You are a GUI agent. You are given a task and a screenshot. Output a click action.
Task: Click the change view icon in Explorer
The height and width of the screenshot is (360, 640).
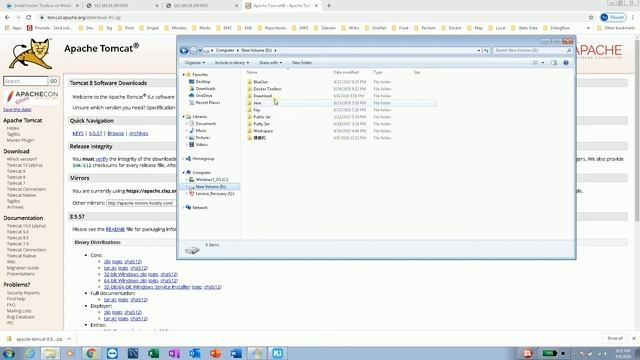536,63
